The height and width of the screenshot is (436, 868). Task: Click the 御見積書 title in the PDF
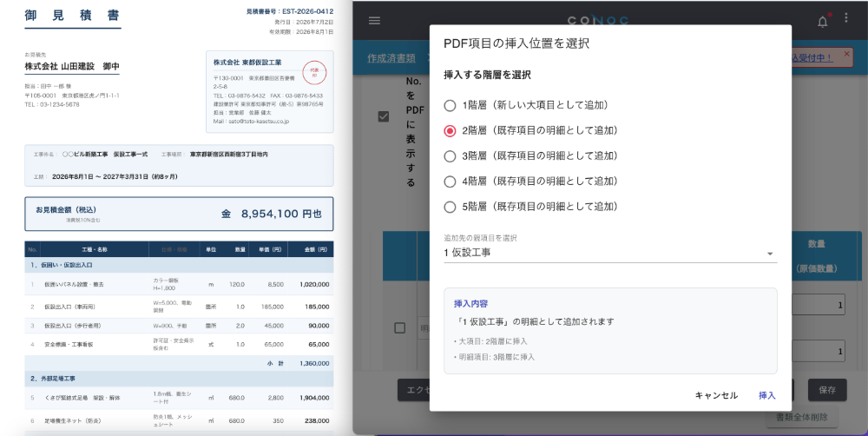coord(73,16)
